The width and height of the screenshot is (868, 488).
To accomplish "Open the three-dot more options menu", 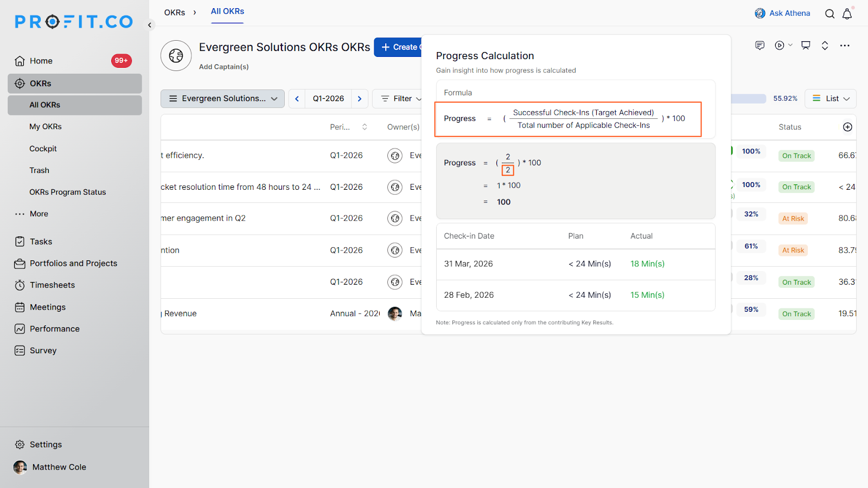I will [x=845, y=46].
